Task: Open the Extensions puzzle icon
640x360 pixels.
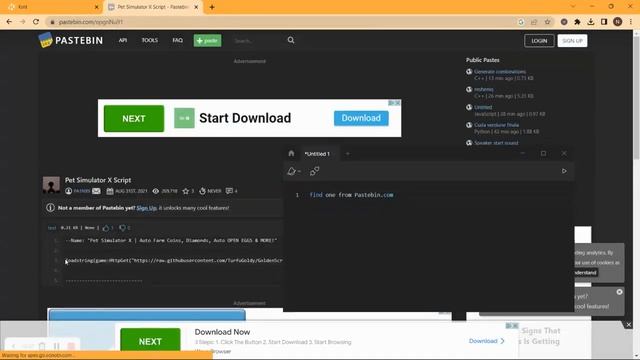Action: pyautogui.click(x=577, y=22)
